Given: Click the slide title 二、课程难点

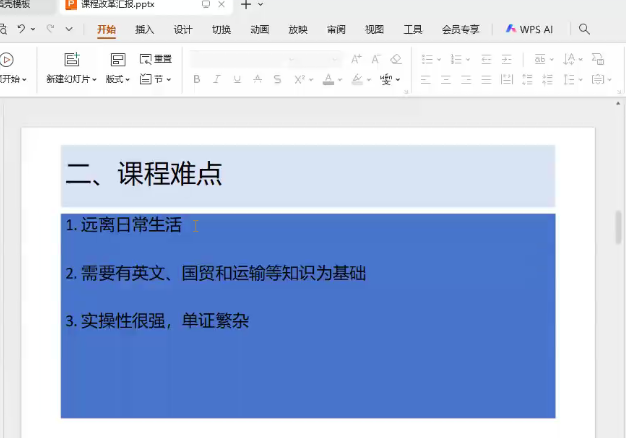Looking at the screenshot, I should pyautogui.click(x=144, y=175).
